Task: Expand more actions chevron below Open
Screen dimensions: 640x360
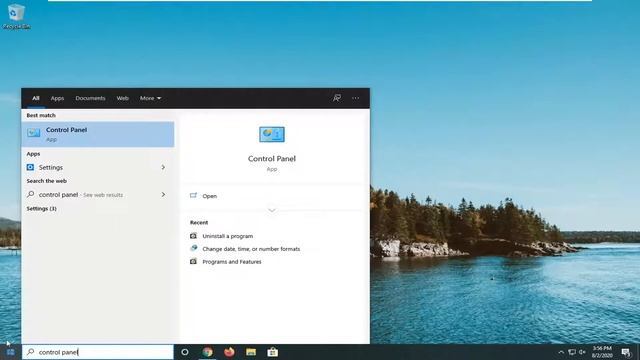Action: point(272,210)
